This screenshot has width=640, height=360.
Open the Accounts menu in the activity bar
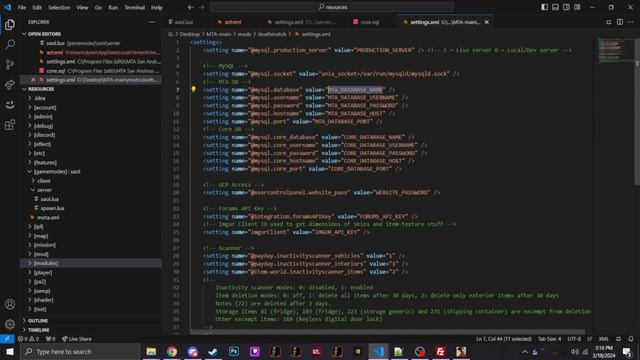point(10,304)
